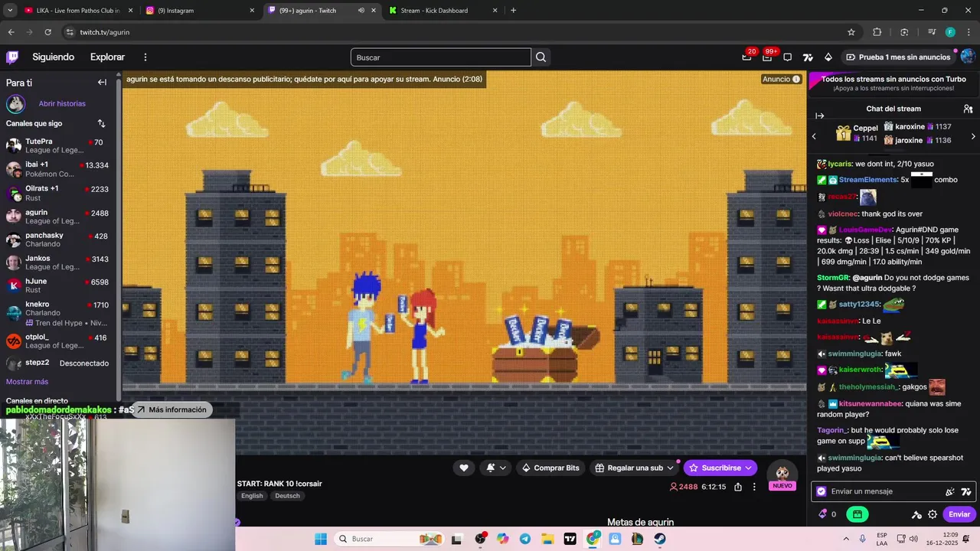Show next gift leaderboard entries

click(x=973, y=136)
